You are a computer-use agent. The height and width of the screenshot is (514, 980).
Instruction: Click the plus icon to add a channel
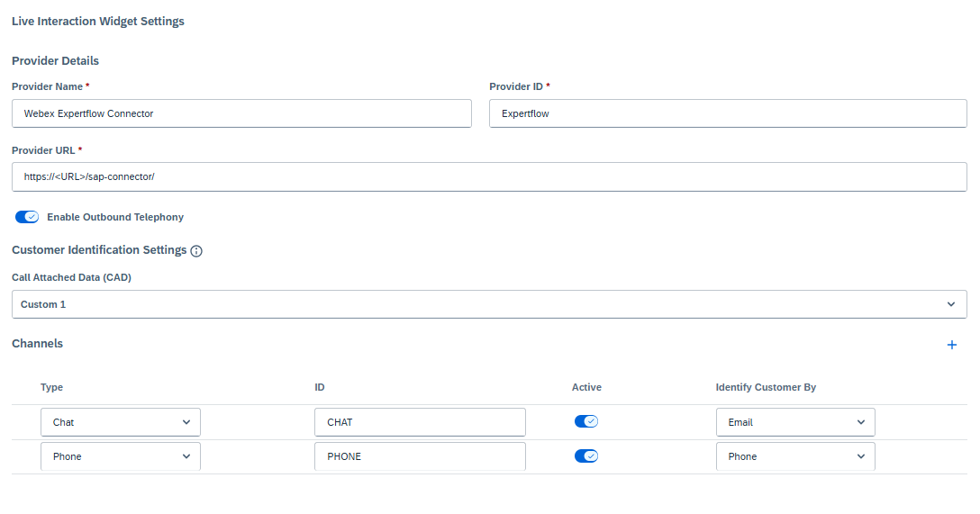pos(951,345)
